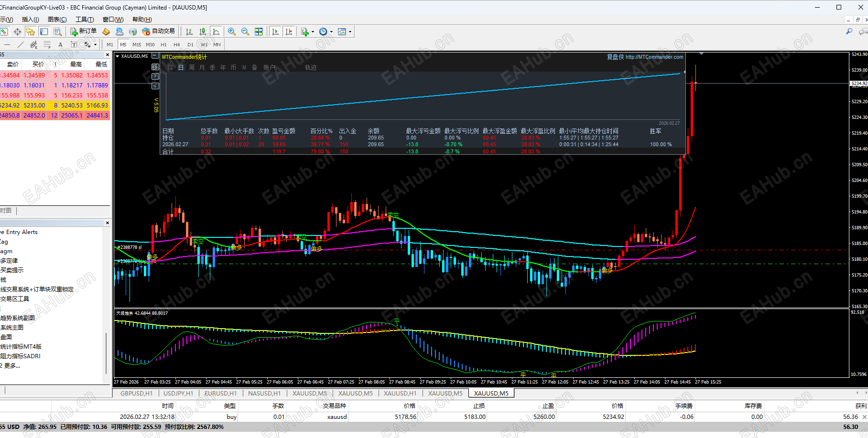Select the 月 monthly statistics tab
Viewport: 868px width, 438px height.
point(202,68)
